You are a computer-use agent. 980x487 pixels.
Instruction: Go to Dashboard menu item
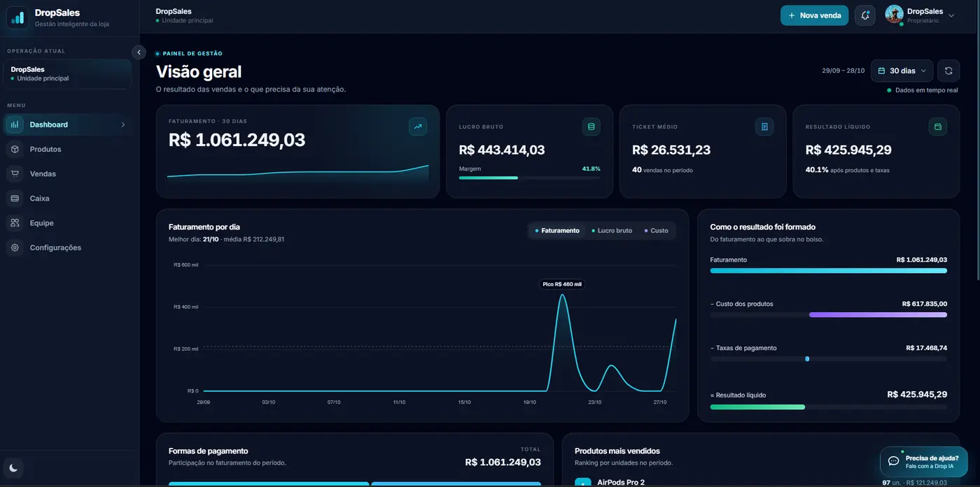[x=67, y=125]
